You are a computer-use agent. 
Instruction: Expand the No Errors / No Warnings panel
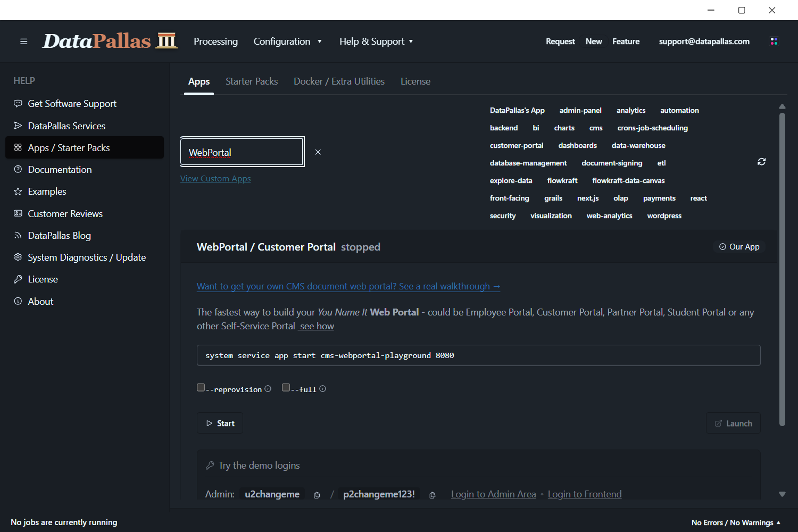click(x=736, y=522)
